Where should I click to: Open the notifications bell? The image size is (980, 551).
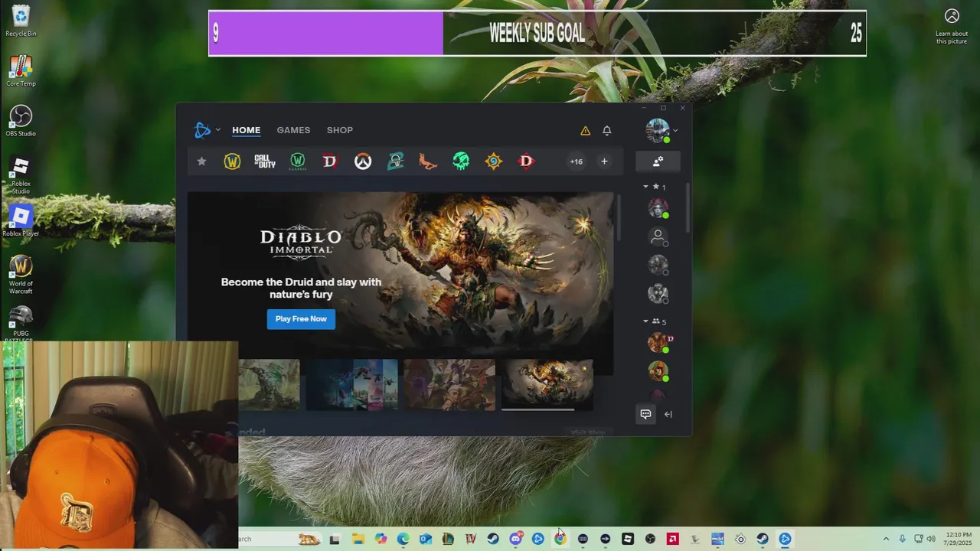point(607,131)
